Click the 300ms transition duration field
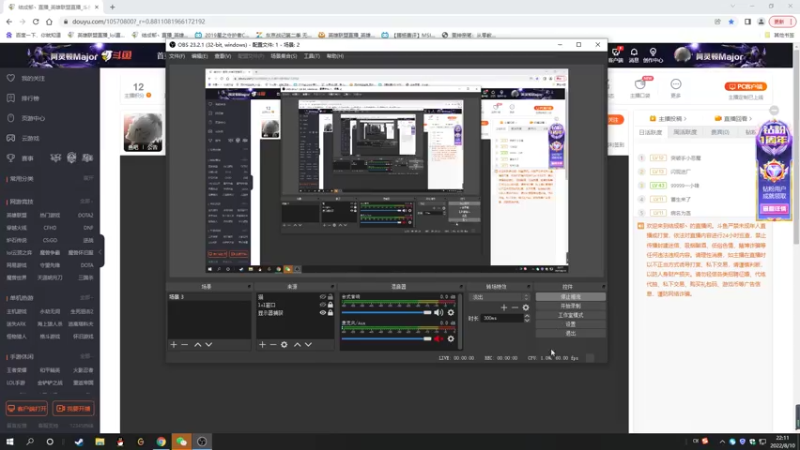 tap(502, 318)
